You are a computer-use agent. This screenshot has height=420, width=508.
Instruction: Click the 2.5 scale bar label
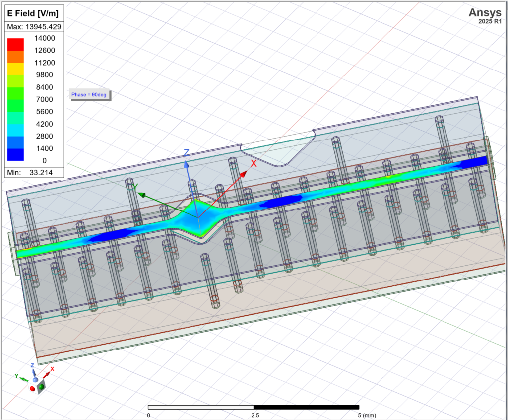point(255,415)
